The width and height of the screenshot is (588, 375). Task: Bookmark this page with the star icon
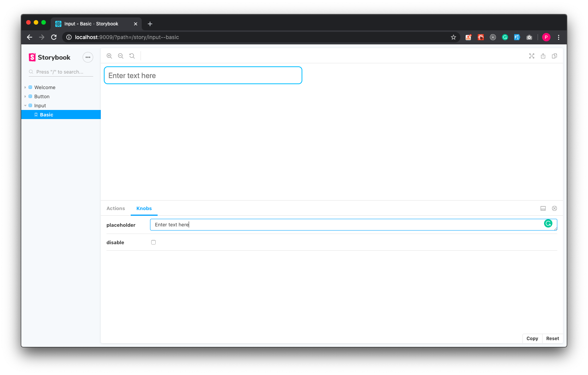point(453,37)
